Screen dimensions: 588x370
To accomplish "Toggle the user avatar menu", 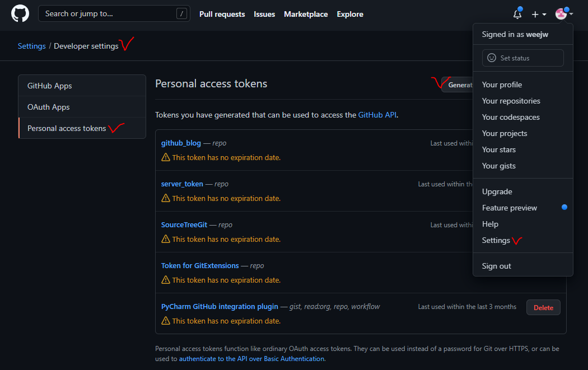I will 564,14.
